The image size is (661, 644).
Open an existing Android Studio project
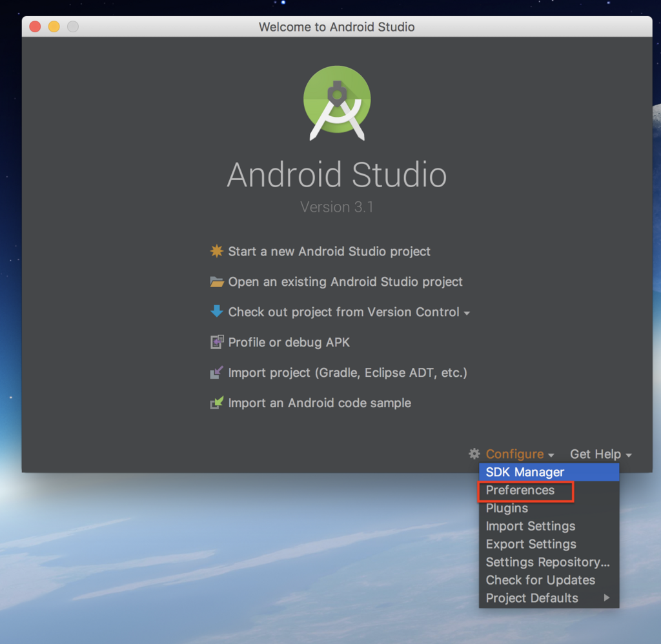coord(345,281)
